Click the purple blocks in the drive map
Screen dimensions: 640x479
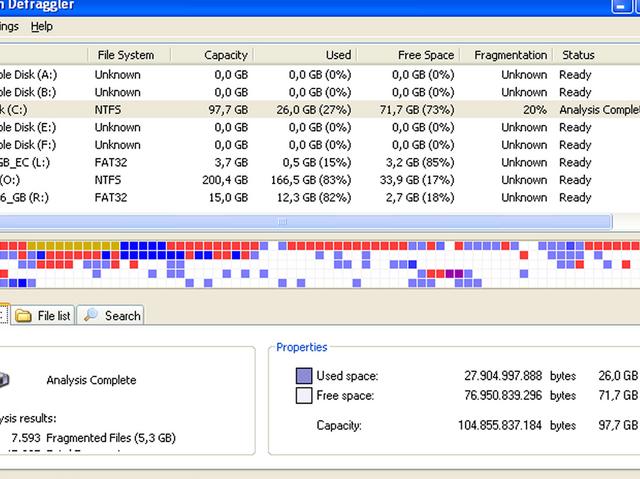coord(454,273)
